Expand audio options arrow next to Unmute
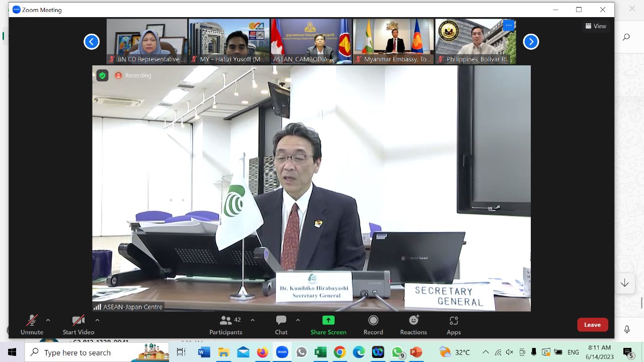This screenshot has width=644, height=362. point(48,320)
